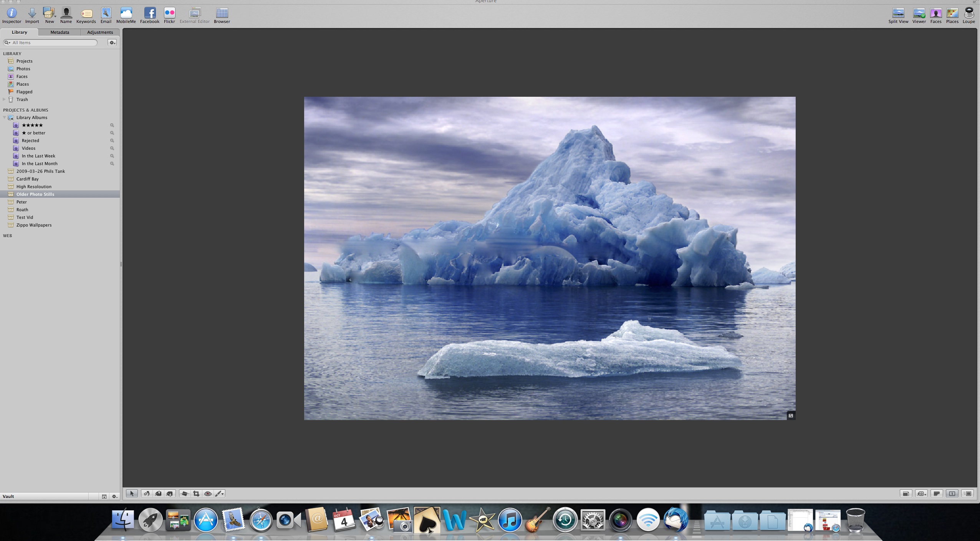This screenshot has width=980, height=541.
Task: Select the Stamp tool
Action: [x=170, y=493]
